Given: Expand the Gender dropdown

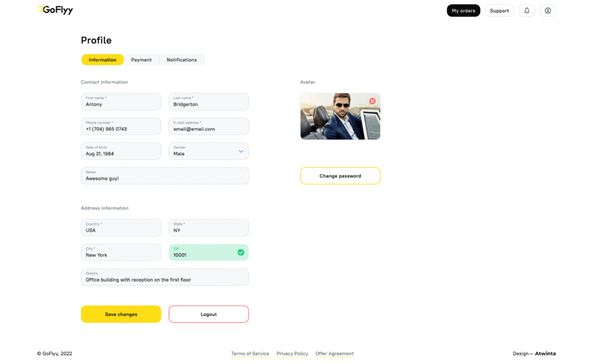Looking at the screenshot, I should tap(241, 151).
